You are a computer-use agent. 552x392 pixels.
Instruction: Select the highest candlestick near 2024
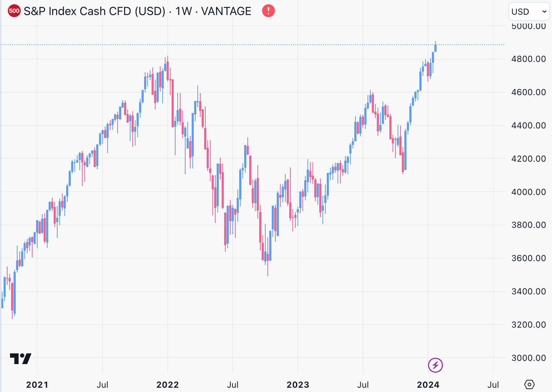(x=436, y=48)
